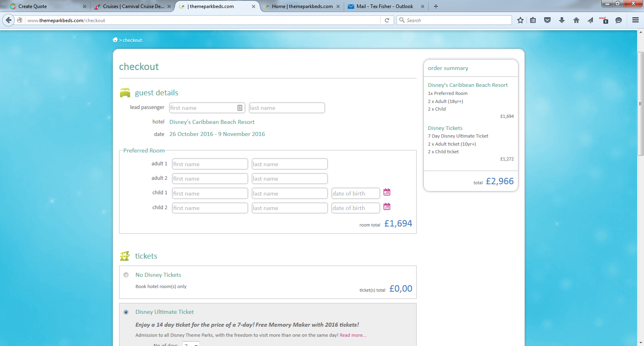This screenshot has height=346, width=644.
Task: Switch to the Mail - Tex Fisher - Outlook tab
Action: tap(386, 6)
